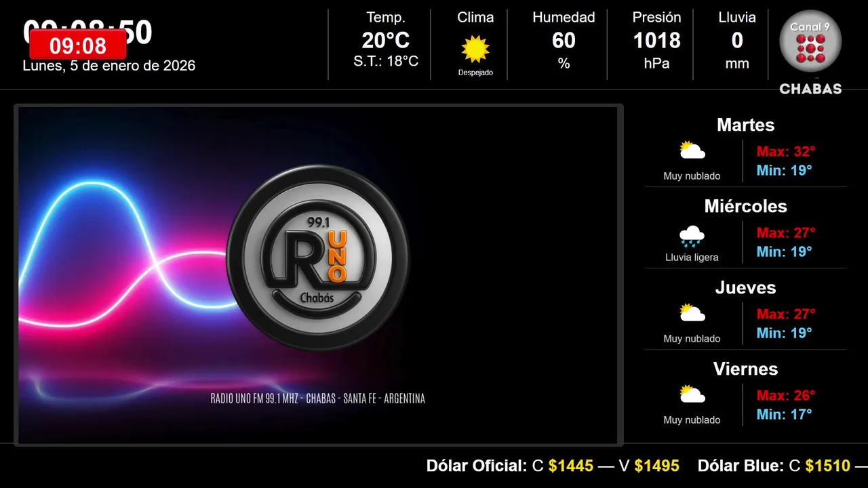Click the rain amount 0

coord(737,41)
